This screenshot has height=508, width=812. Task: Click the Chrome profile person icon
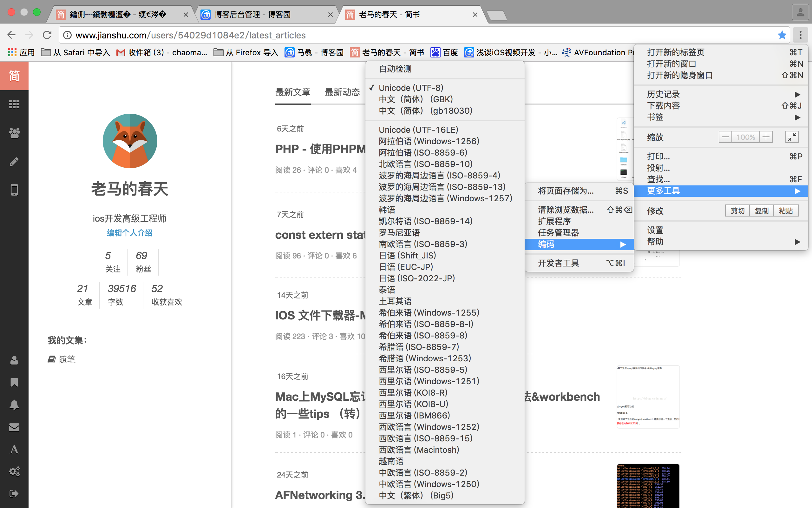(x=801, y=12)
